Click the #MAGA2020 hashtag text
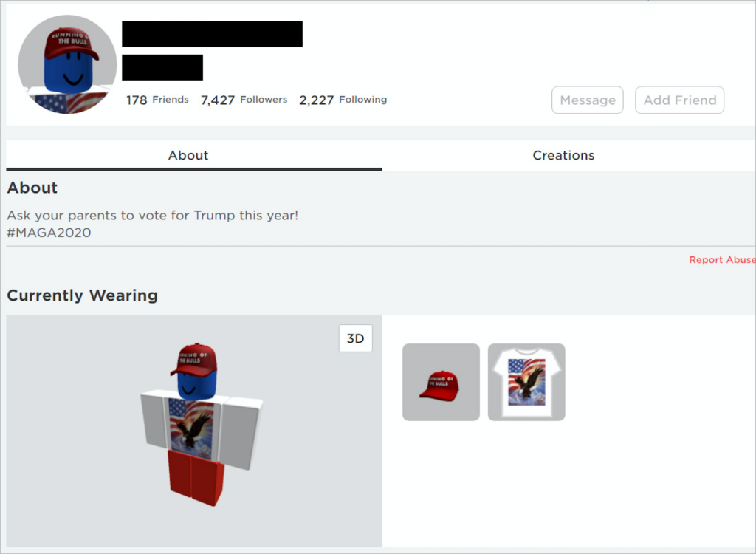 tap(49, 233)
